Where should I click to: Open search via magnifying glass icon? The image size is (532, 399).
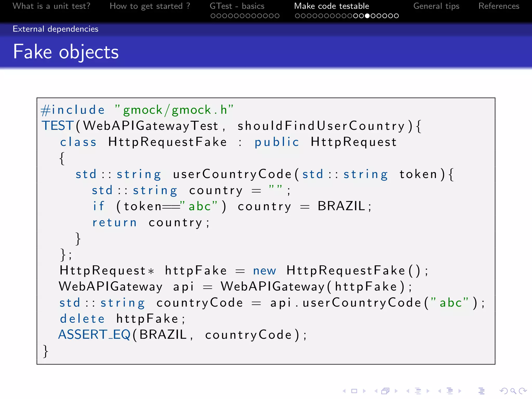coord(513,391)
